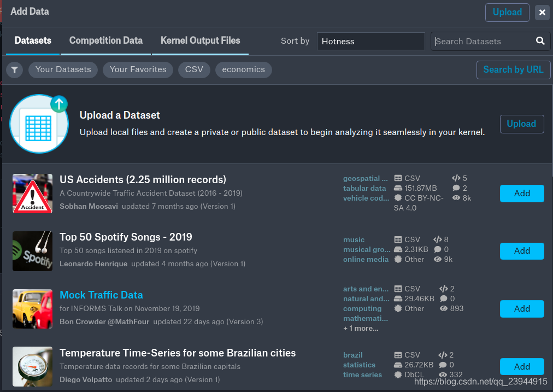Click the computing tag on Mock Traffic Data

[x=362, y=309]
